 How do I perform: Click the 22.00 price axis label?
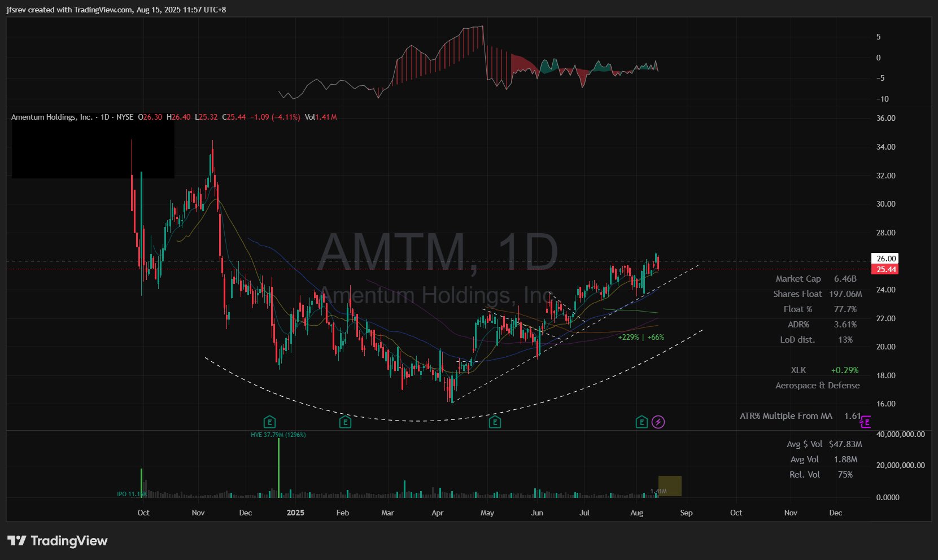(x=885, y=318)
